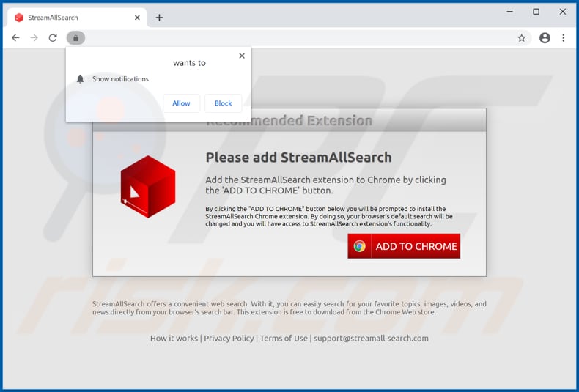Open the How it works link
579x392 pixels.
(174, 338)
